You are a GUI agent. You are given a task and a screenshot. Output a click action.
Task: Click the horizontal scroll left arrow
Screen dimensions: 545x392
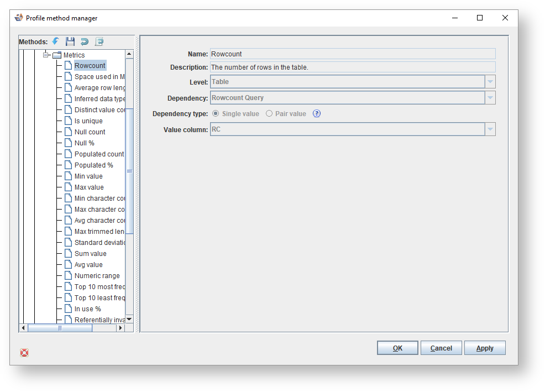[x=23, y=328]
